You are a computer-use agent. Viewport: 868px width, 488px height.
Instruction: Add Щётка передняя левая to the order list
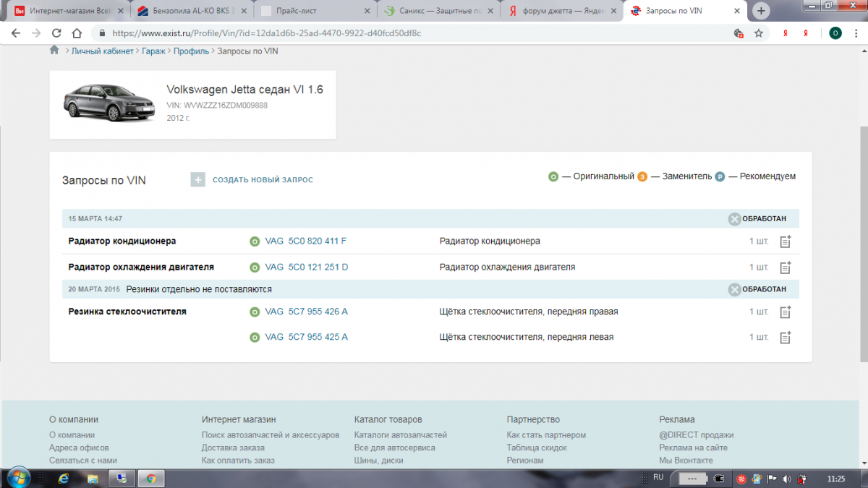(786, 338)
